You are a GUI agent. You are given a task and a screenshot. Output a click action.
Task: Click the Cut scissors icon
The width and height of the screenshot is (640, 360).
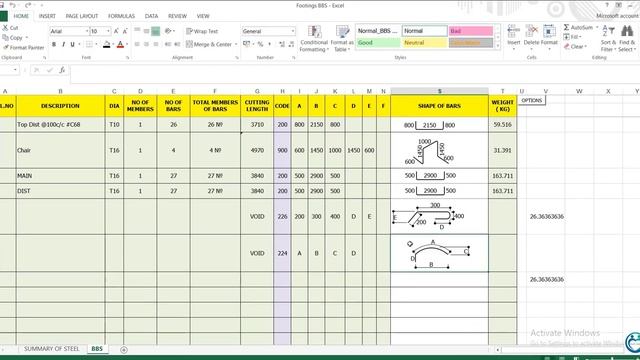click(x=5, y=28)
